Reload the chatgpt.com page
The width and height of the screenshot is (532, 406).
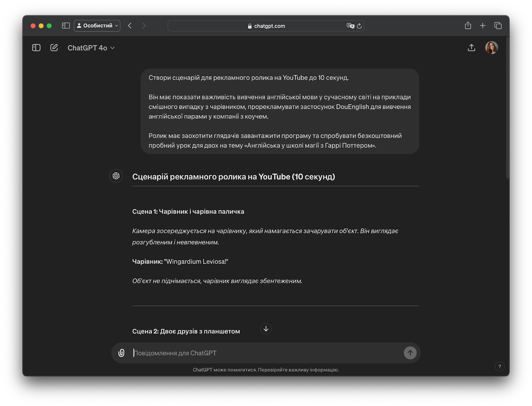(x=359, y=26)
